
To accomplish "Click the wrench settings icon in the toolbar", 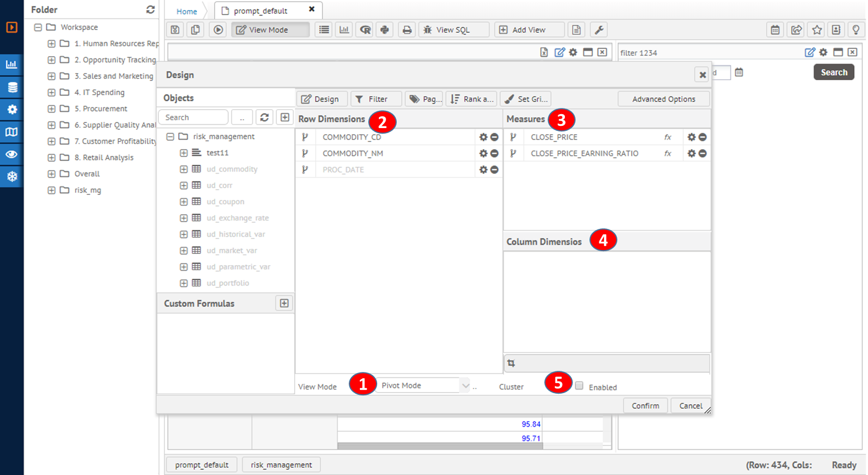I will click(599, 30).
